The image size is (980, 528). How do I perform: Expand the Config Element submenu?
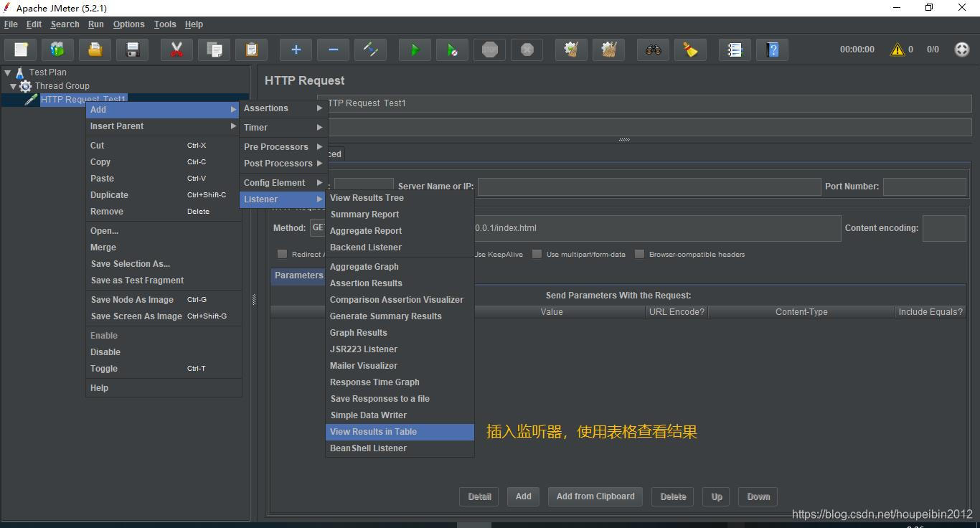coord(283,183)
